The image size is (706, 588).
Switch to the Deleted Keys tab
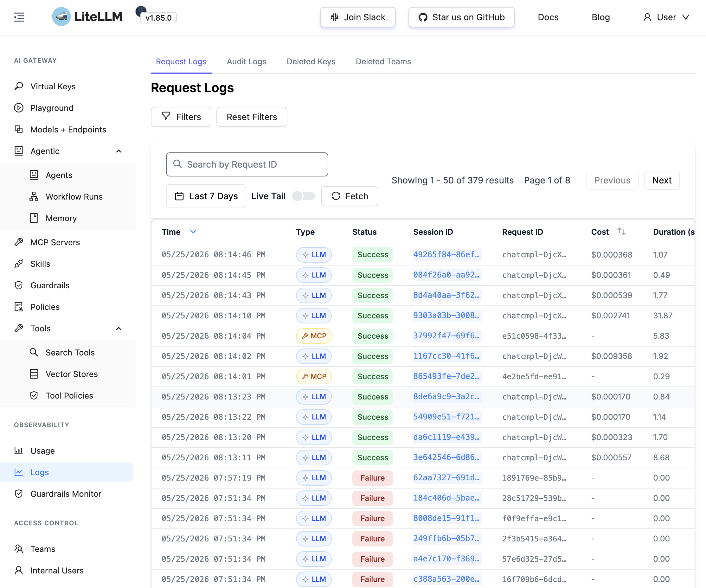[311, 61]
